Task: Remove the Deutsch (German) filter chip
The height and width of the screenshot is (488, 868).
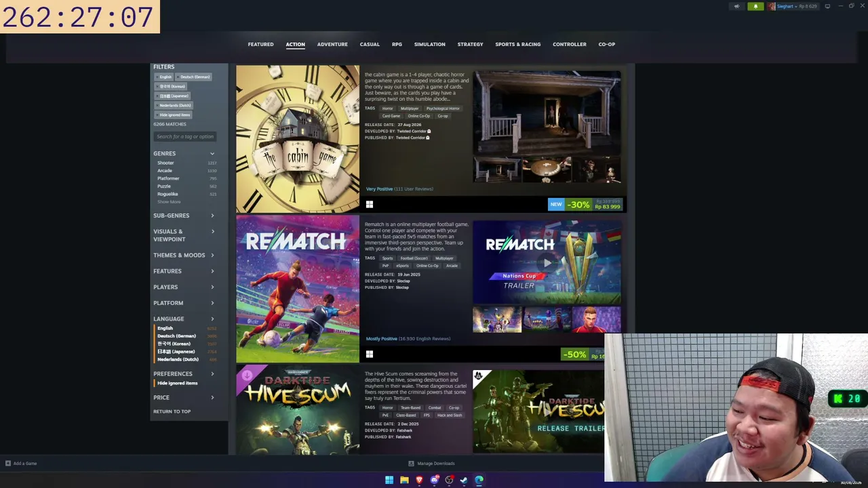Action: tap(195, 77)
